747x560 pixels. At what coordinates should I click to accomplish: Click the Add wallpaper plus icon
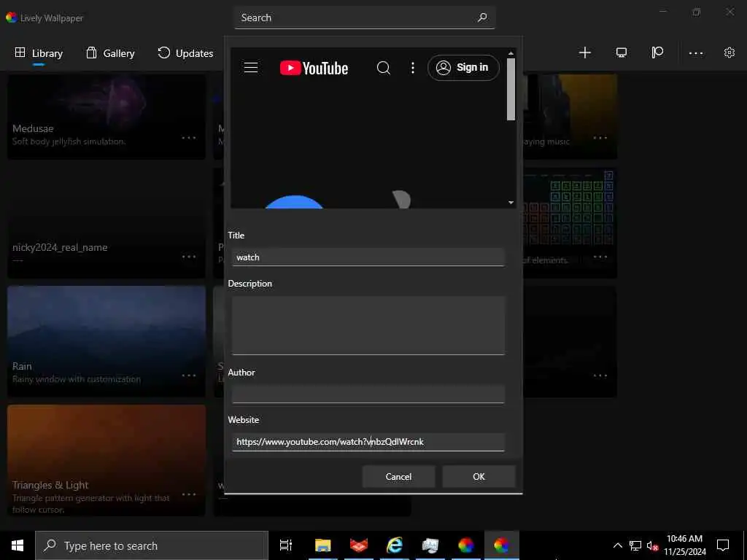[584, 52]
